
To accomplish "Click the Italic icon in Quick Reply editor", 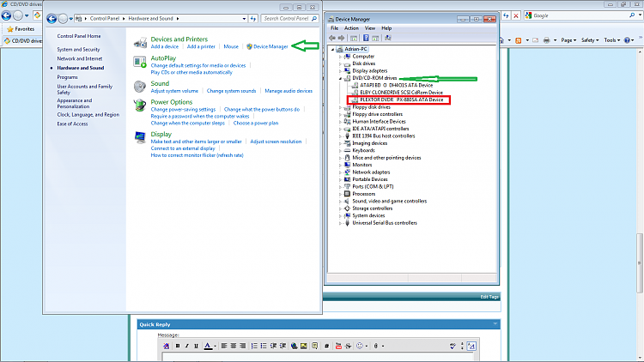I will pos(187,346).
